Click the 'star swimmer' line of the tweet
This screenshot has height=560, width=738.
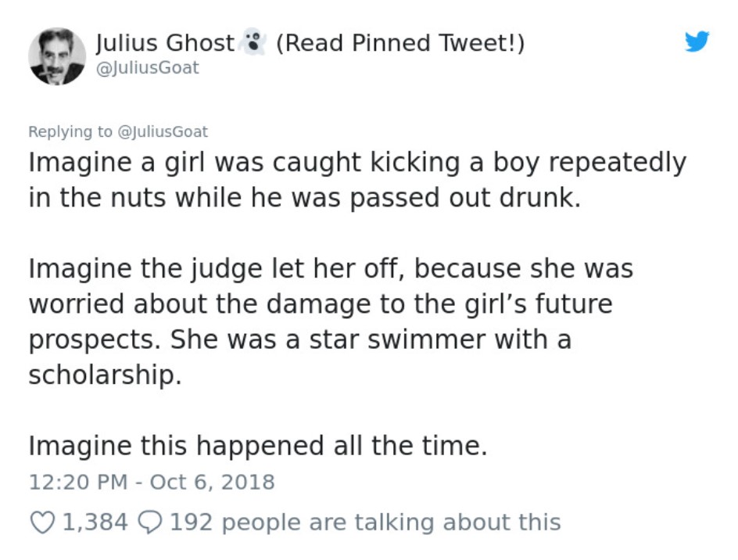pyautogui.click(x=300, y=340)
